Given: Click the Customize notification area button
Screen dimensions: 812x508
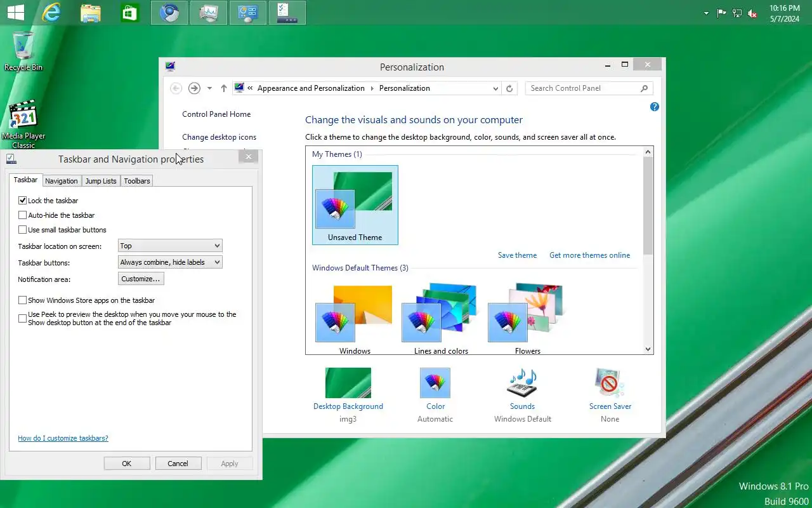Looking at the screenshot, I should tap(141, 279).
